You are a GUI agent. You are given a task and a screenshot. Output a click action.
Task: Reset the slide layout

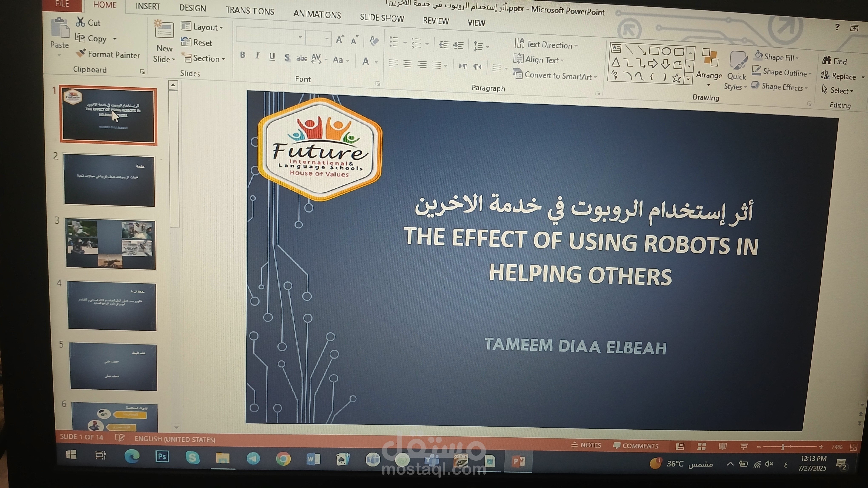click(196, 42)
